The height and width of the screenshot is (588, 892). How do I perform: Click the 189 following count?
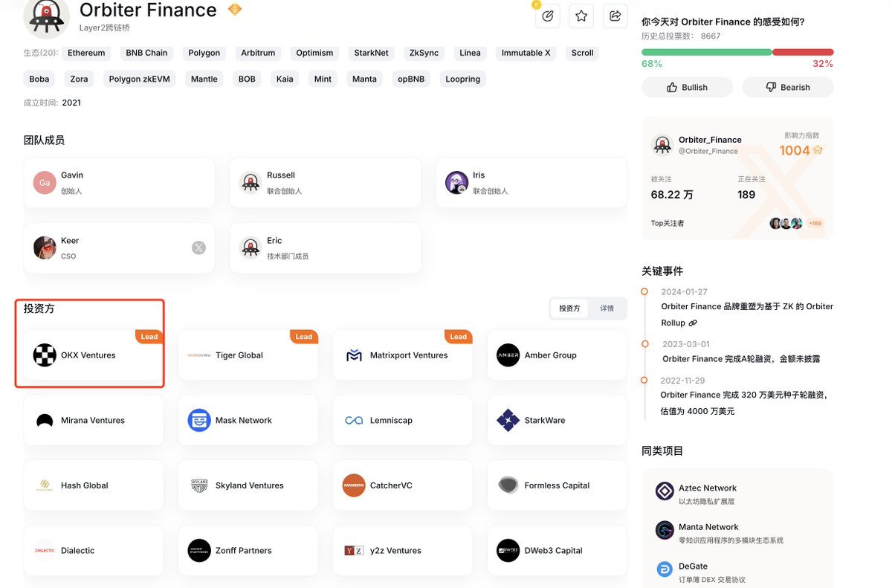[x=746, y=195]
